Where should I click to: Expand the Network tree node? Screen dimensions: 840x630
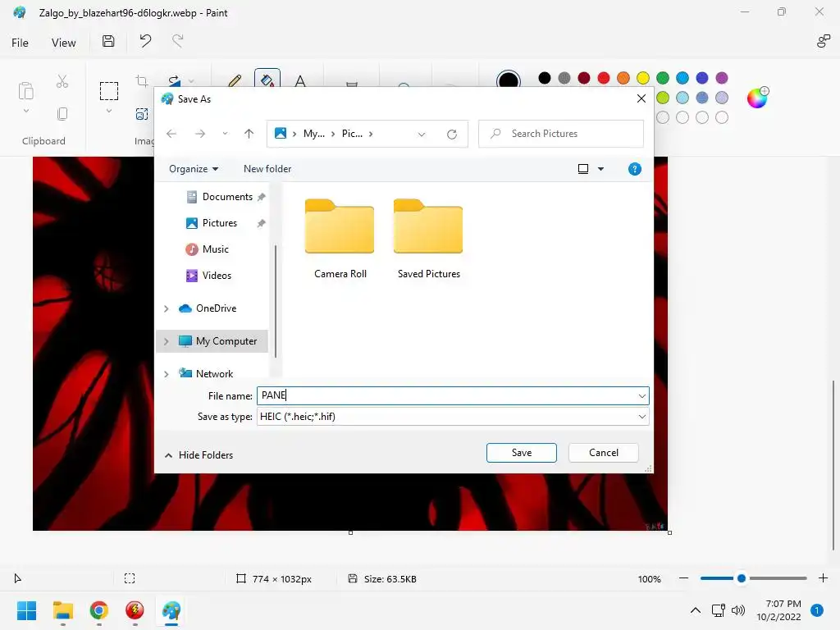(x=166, y=374)
